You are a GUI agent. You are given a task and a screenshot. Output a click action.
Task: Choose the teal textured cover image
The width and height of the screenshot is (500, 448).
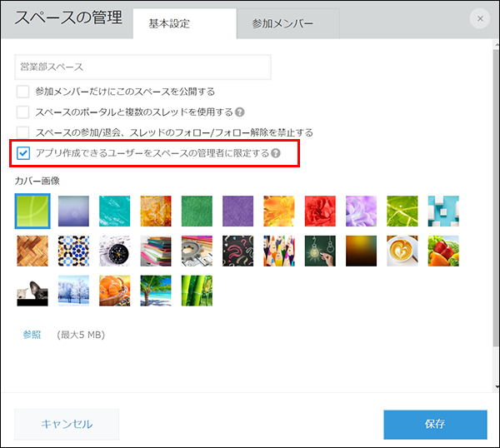tap(115, 211)
